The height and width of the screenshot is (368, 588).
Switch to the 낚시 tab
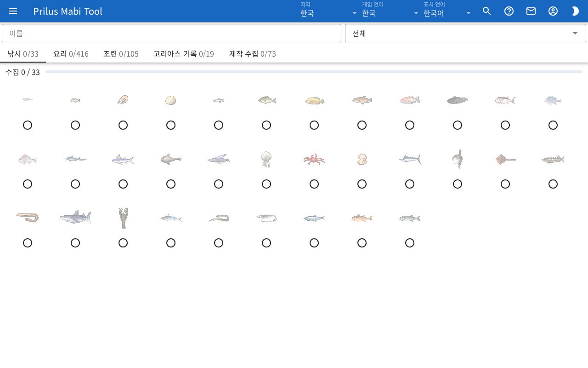pos(23,54)
